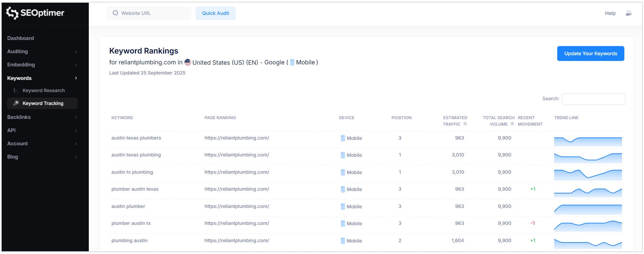
Task: Open the Help link
Action: 610,13
